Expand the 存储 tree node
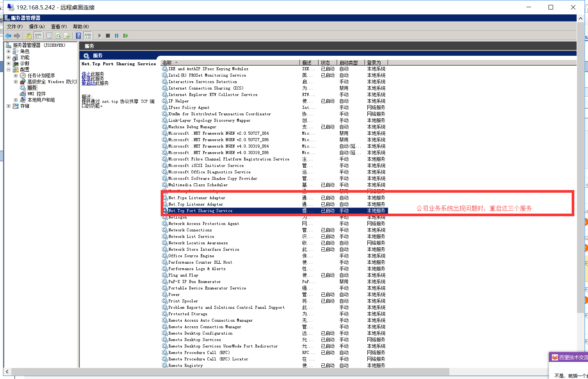This screenshot has width=588, height=379. pos(8,106)
